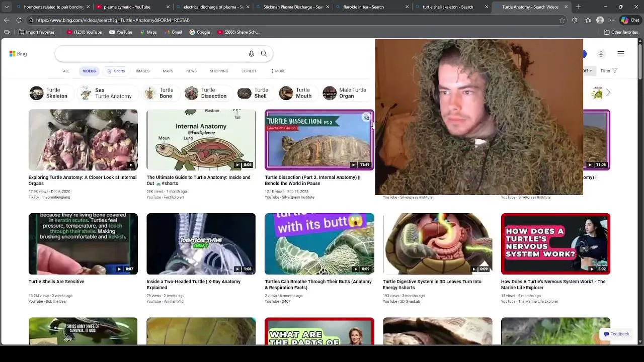644x362 pixels.
Task: Play the Turtle Dissection Part 2 thumbnail
Action: coord(319,140)
